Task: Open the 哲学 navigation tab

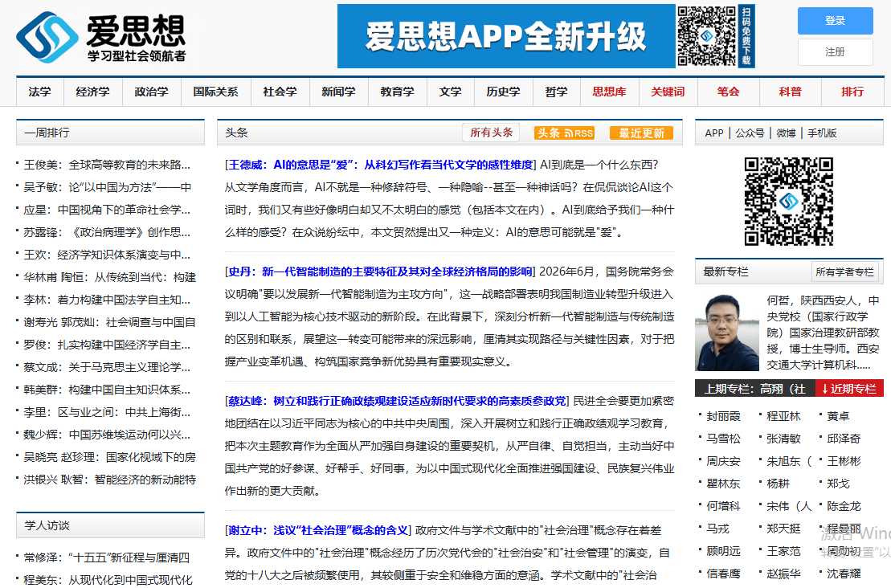Action: (x=556, y=92)
